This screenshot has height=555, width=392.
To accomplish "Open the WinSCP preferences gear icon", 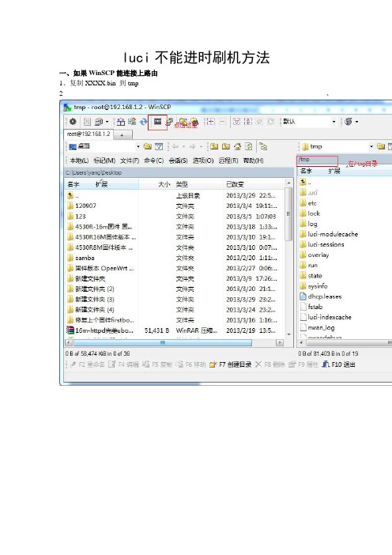I will coord(73,122).
